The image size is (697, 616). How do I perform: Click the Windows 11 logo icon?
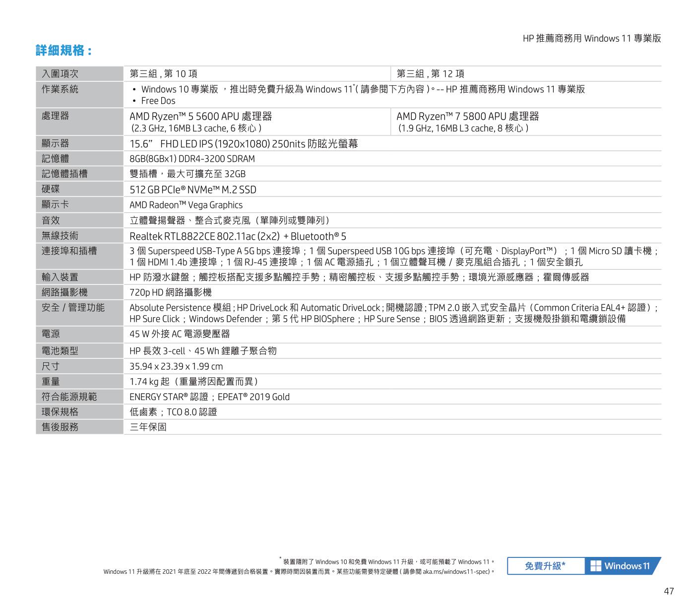[596, 566]
